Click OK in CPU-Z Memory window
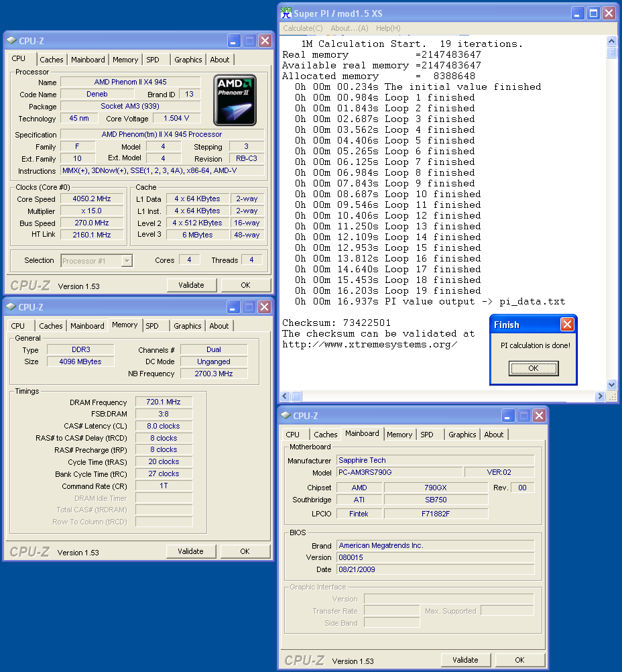The height and width of the screenshot is (672, 622). [x=245, y=551]
